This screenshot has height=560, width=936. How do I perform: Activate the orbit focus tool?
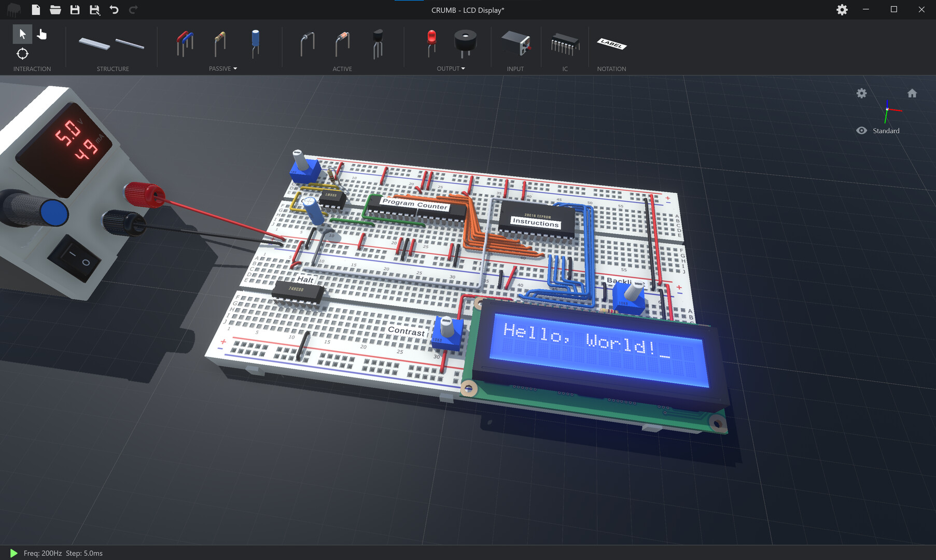point(22,54)
